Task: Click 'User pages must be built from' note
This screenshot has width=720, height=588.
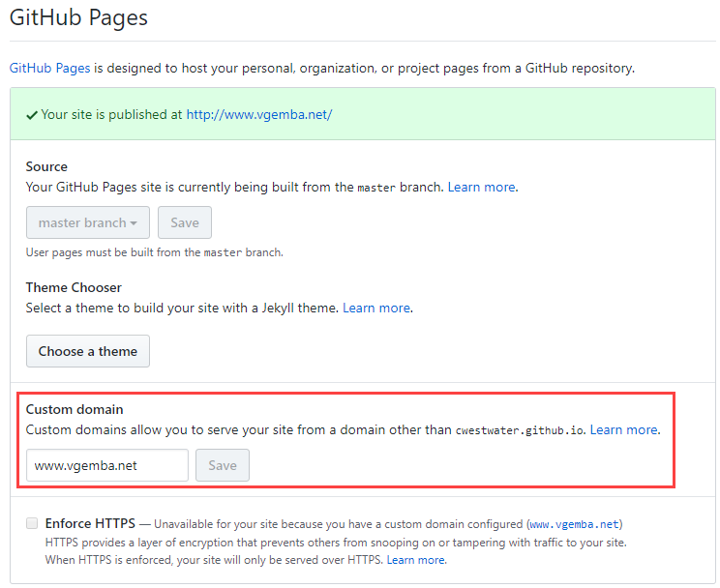Action: click(x=154, y=252)
